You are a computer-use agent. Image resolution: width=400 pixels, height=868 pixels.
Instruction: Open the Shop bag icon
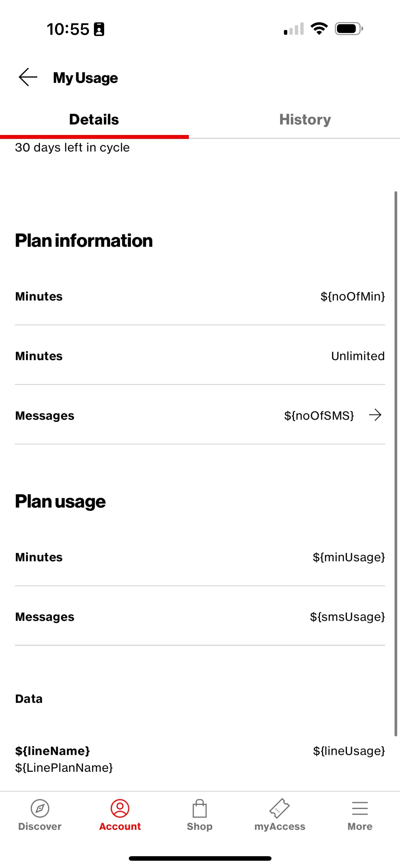(x=200, y=808)
